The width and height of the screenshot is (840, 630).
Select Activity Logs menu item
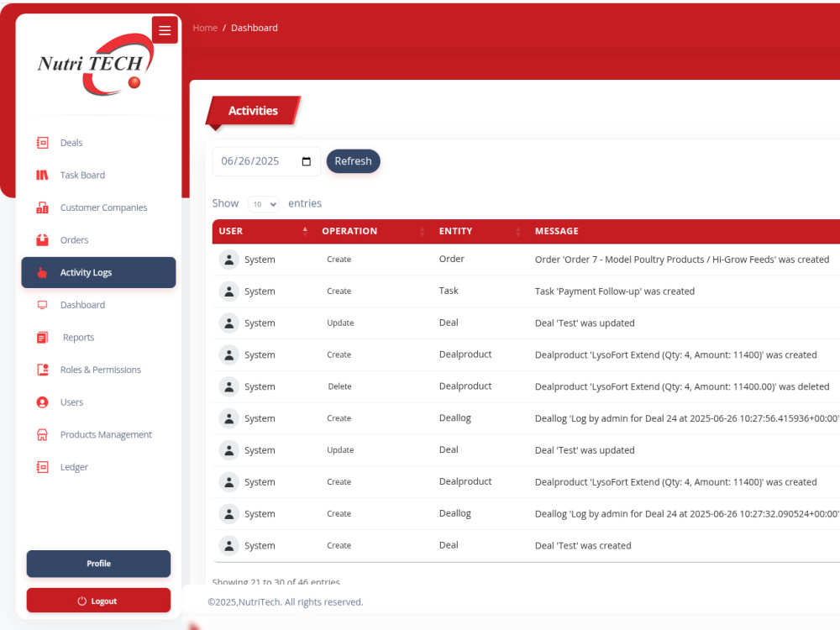[98, 273]
